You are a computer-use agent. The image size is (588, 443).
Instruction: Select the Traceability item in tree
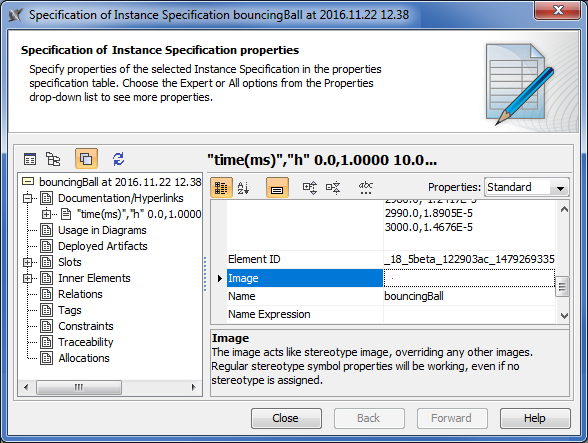[x=86, y=342]
